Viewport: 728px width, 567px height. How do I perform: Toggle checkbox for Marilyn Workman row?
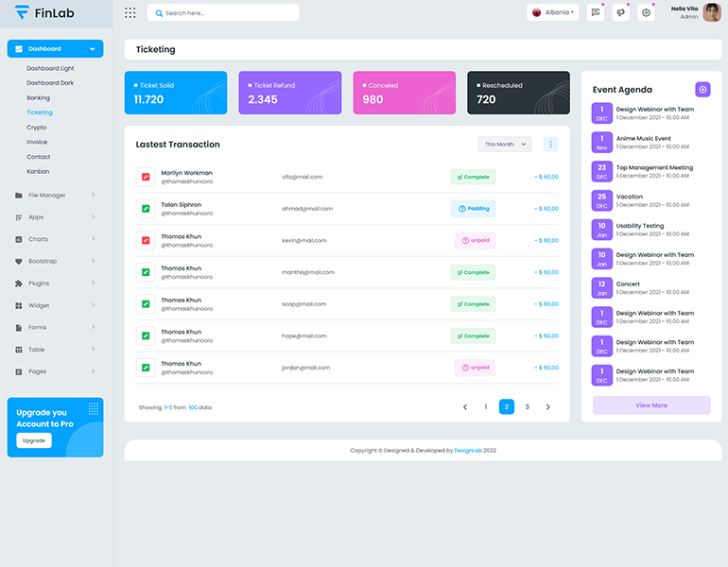tap(146, 177)
